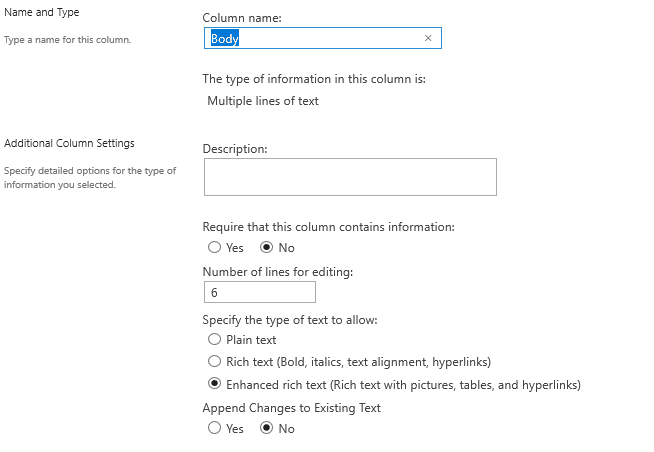Click 'Require that this column contains' label
Viewport: 654px width, 452px height.
click(x=328, y=227)
